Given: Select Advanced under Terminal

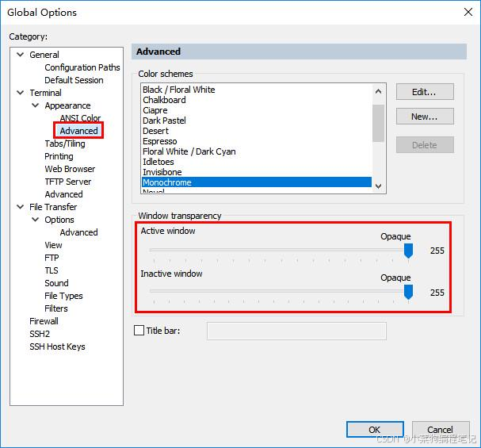Looking at the screenshot, I should 64,194.
